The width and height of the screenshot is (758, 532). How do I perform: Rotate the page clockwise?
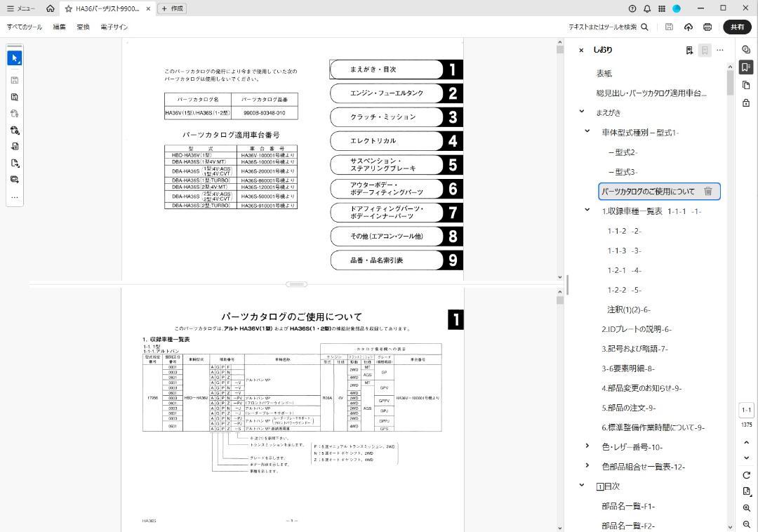[x=746, y=475]
